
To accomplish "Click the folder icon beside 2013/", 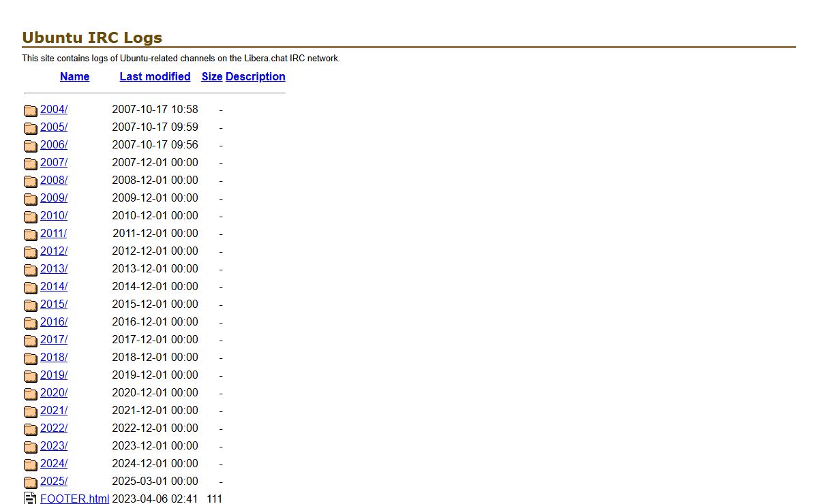I will pos(31,270).
